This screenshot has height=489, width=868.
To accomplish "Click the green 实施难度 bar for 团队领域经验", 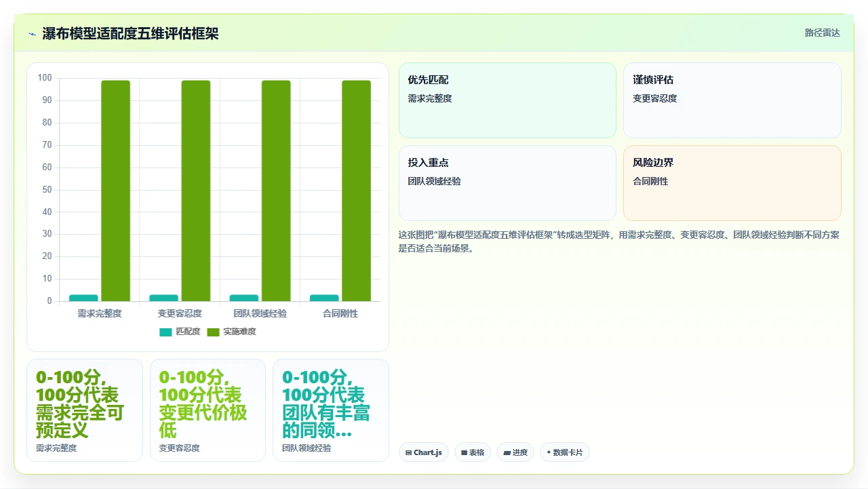I will (276, 191).
